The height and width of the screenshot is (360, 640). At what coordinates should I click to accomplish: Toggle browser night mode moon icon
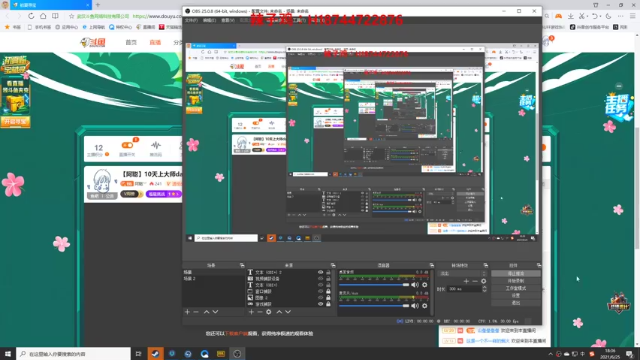point(609,16)
